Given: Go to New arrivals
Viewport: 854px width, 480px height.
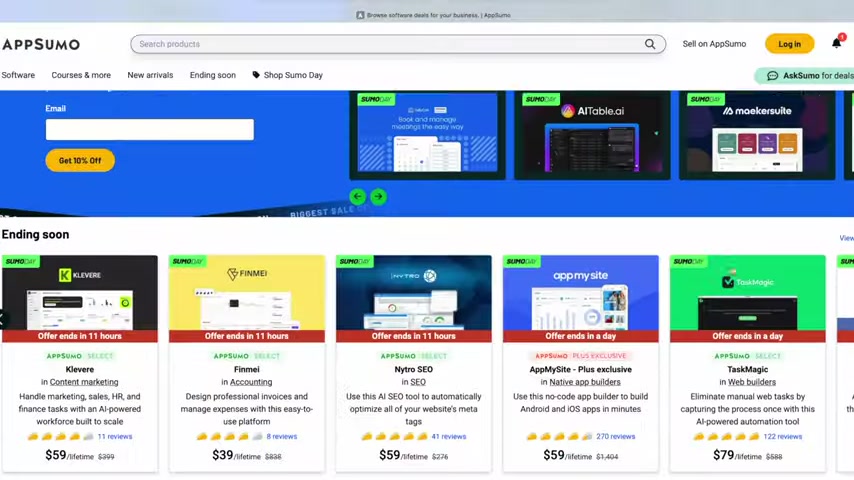Looking at the screenshot, I should pyautogui.click(x=150, y=75).
